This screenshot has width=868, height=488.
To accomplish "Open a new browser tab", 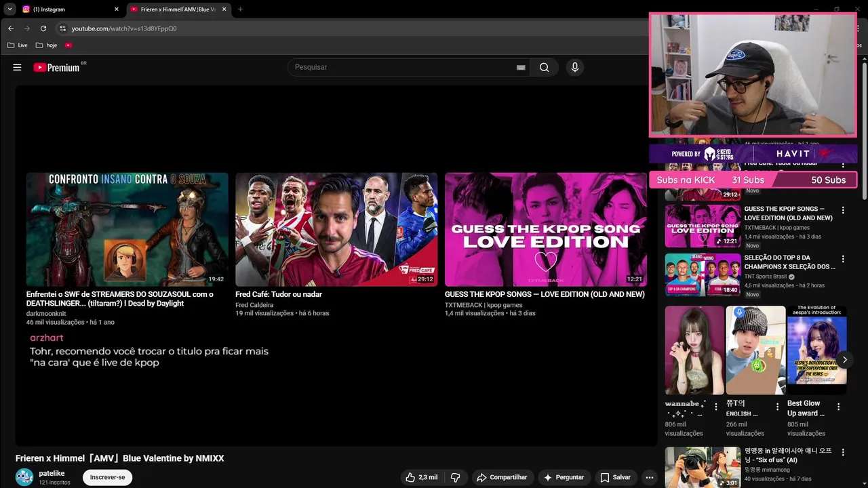I will pos(240,9).
